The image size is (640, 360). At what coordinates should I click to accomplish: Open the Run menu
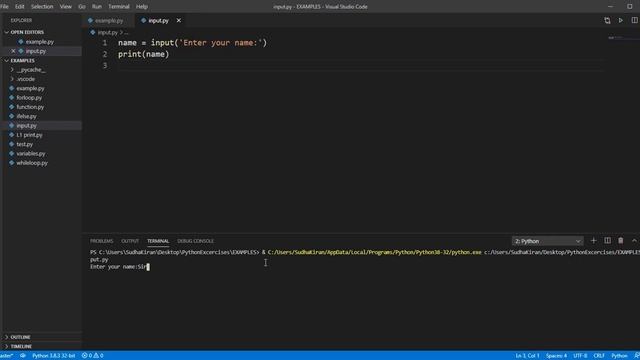pos(97,7)
